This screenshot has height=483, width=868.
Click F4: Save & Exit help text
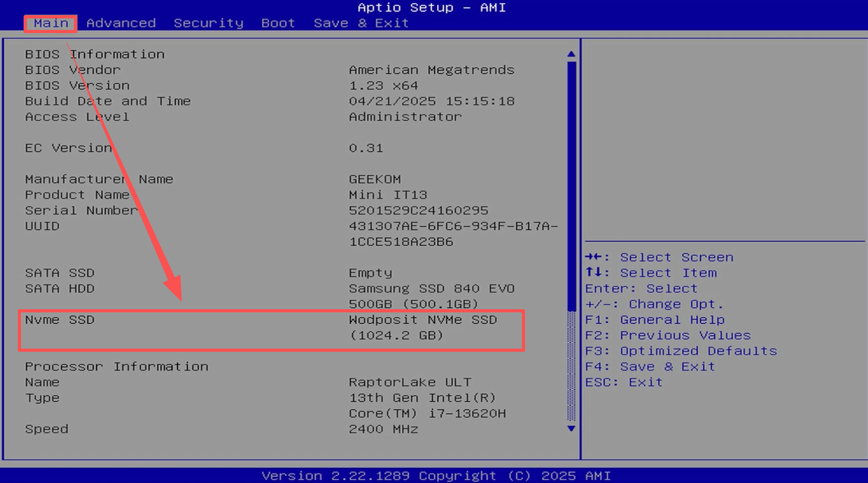[x=650, y=366]
